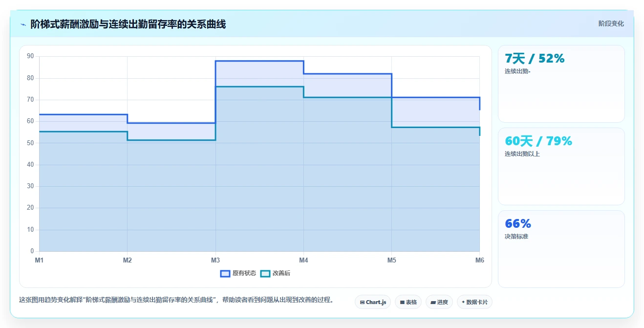Click the M5 x-axis label

click(392, 260)
